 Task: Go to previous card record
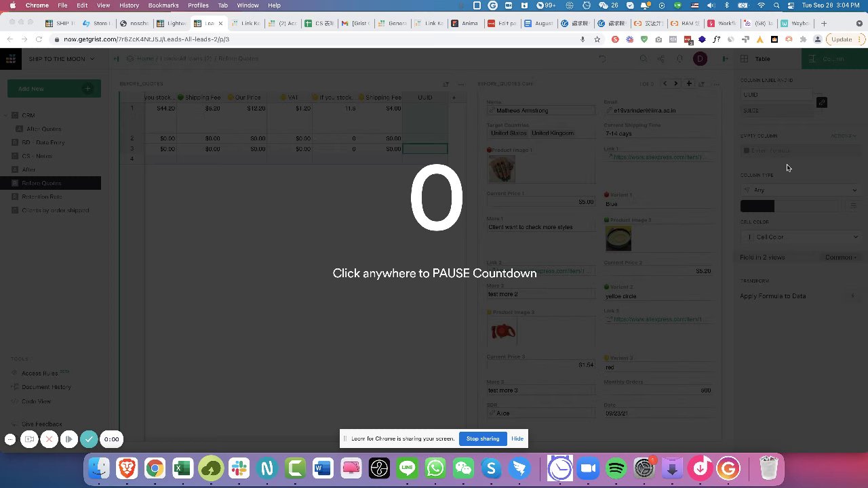click(665, 83)
